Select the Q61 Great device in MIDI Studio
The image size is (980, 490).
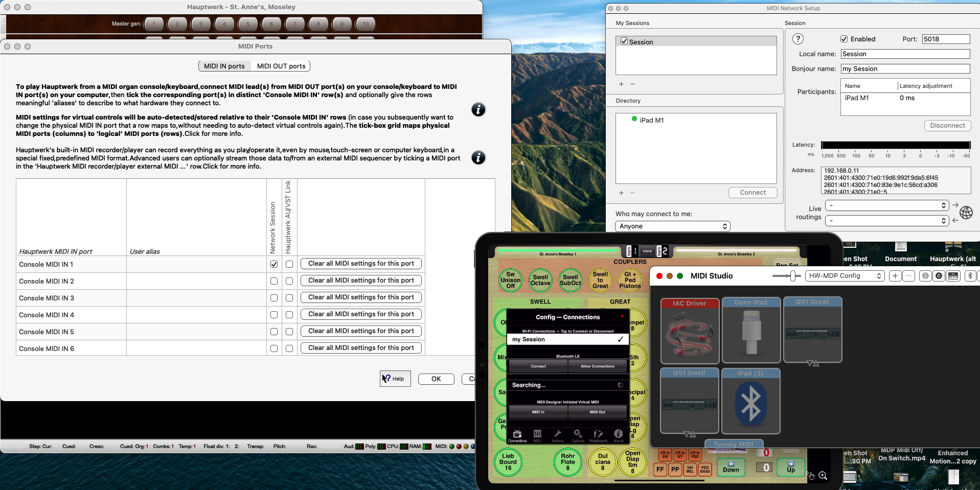(x=812, y=329)
